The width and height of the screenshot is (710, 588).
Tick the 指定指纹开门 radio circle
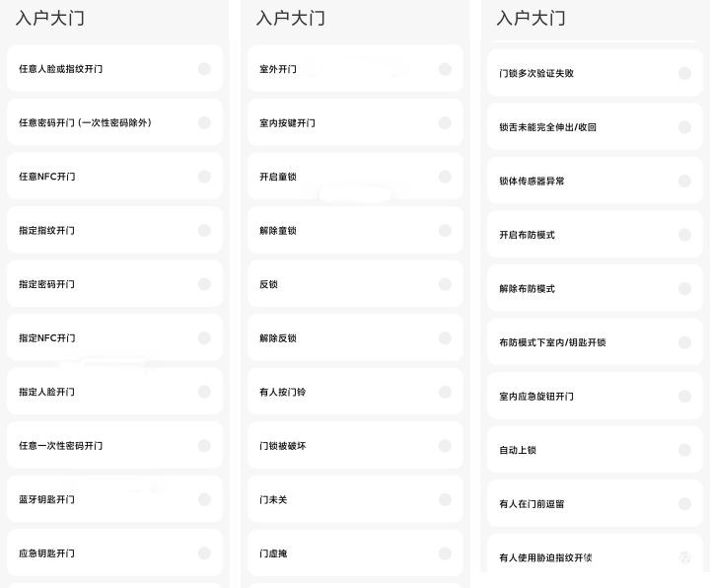(204, 231)
